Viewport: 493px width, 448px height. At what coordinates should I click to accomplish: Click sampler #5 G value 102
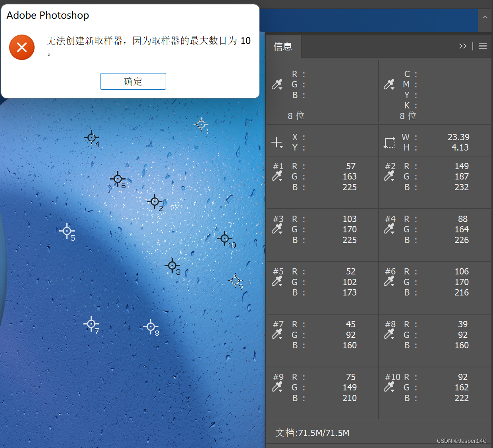point(350,282)
